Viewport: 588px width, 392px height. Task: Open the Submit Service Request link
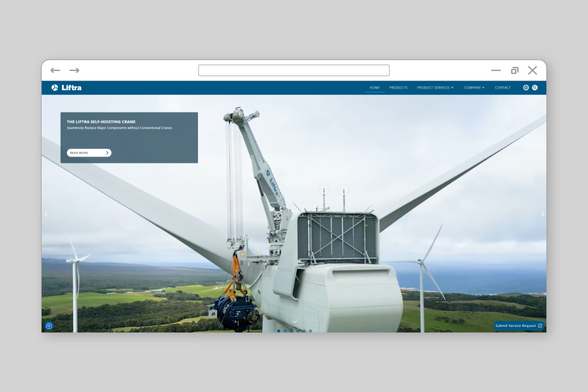(518, 326)
